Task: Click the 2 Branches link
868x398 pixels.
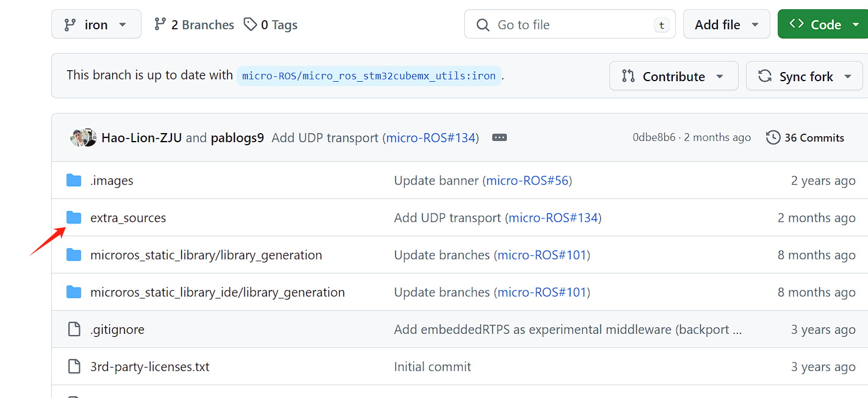Action: point(194,25)
